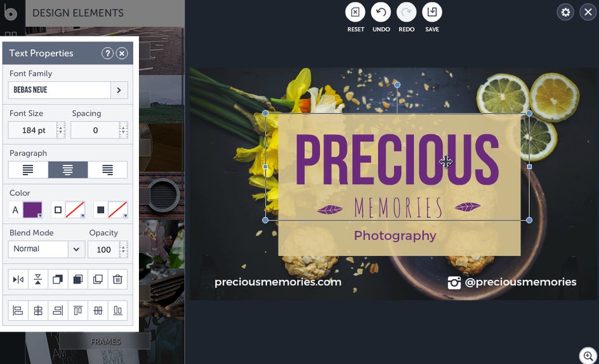Open the Frames section tab

click(105, 341)
